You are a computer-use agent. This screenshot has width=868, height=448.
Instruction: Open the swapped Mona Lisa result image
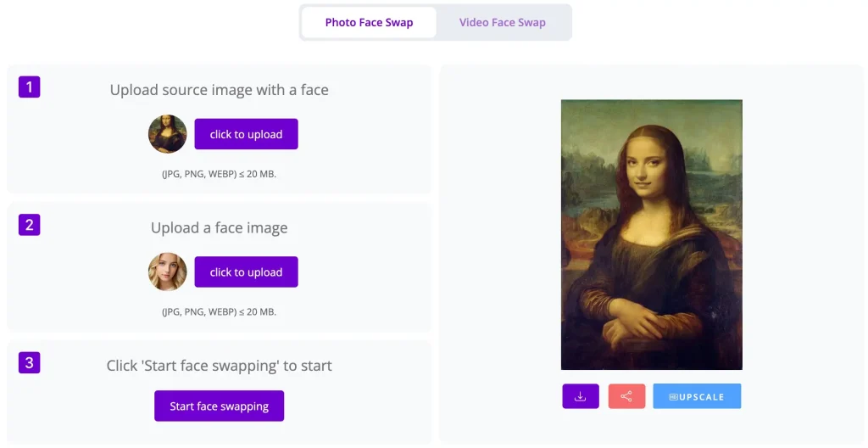[x=652, y=234]
